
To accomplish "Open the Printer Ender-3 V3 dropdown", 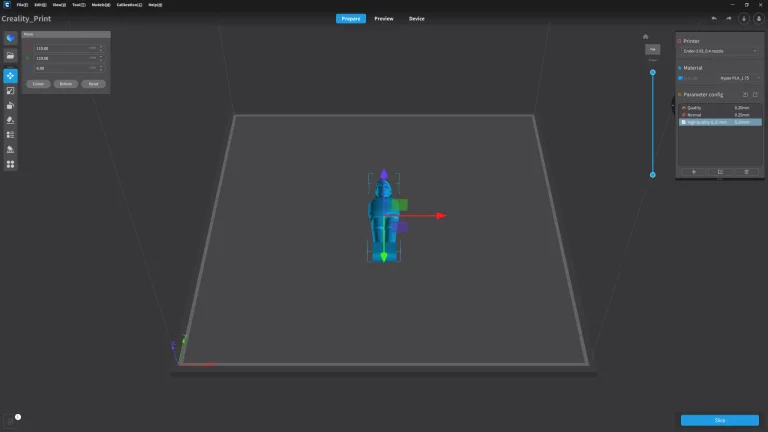I will tap(720, 51).
